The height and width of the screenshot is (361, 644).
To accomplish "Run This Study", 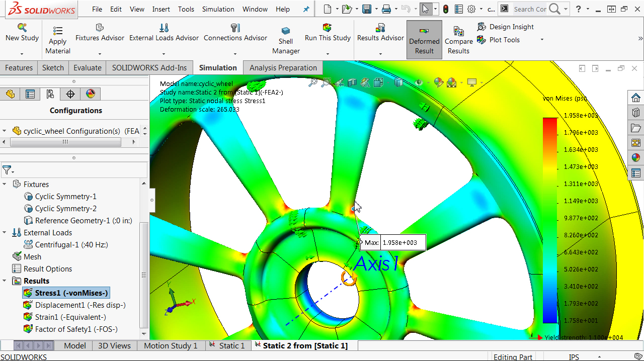I will tap(328, 28).
